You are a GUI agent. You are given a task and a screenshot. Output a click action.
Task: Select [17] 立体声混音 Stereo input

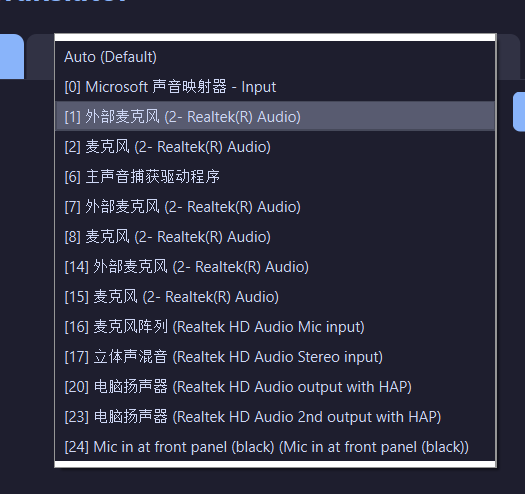tap(275, 357)
